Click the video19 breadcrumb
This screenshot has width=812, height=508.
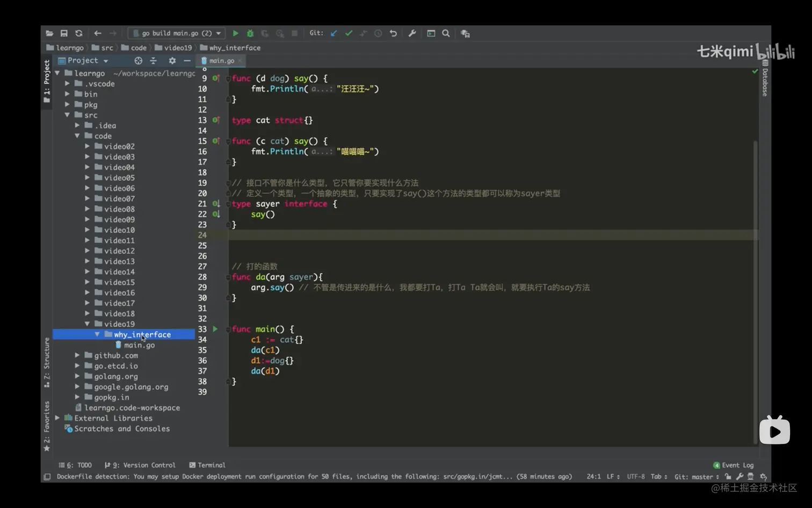[173, 48]
